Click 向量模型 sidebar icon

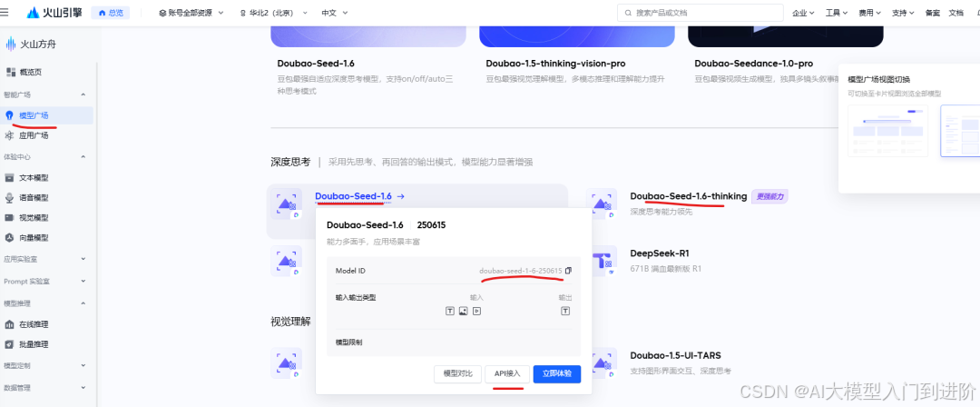point(9,238)
